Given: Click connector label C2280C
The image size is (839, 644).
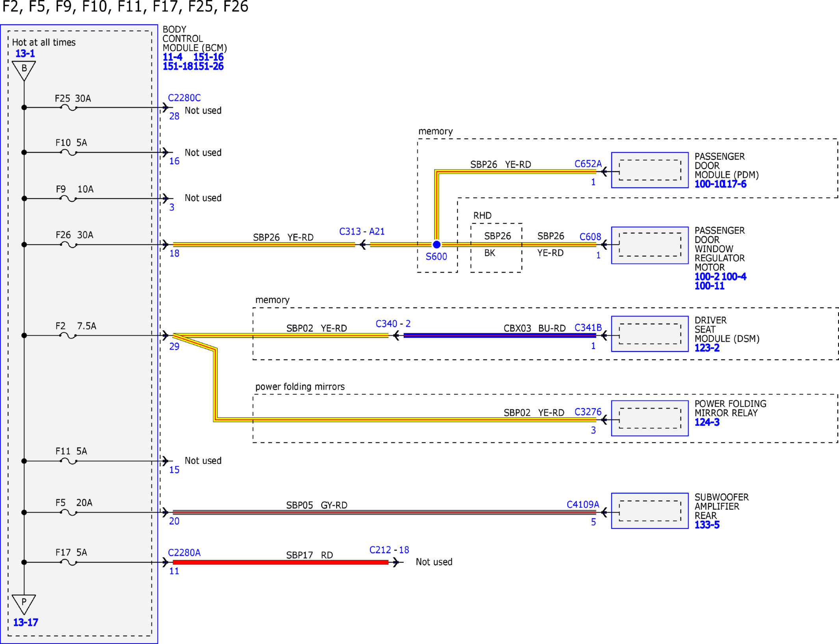Looking at the screenshot, I should (184, 98).
